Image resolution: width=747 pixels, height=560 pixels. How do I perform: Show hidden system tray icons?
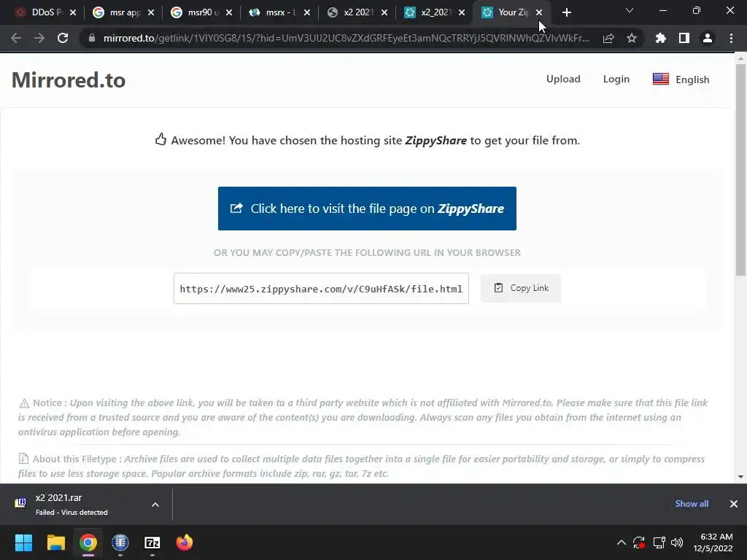622,542
